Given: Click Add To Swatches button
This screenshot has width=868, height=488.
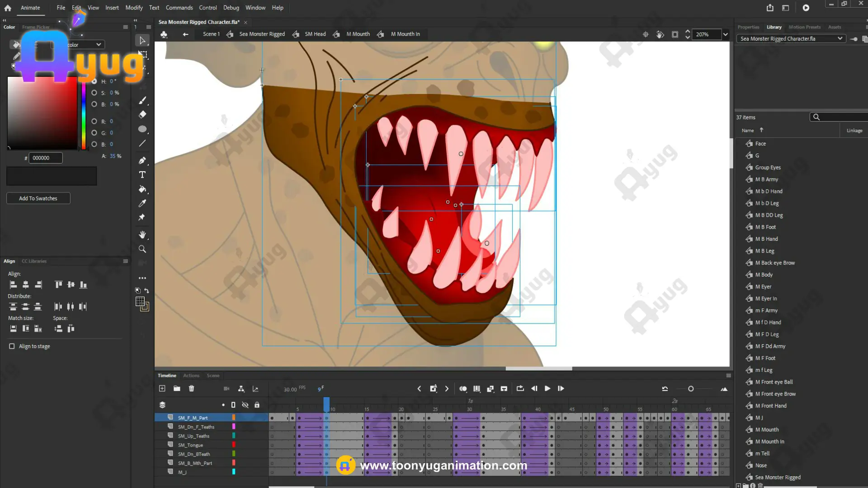Looking at the screenshot, I should pos(38,198).
